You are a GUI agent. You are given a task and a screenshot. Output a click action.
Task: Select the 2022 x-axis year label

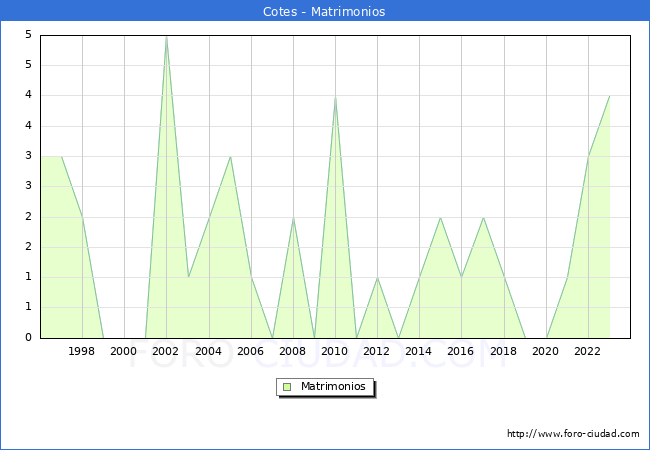pyautogui.click(x=588, y=351)
